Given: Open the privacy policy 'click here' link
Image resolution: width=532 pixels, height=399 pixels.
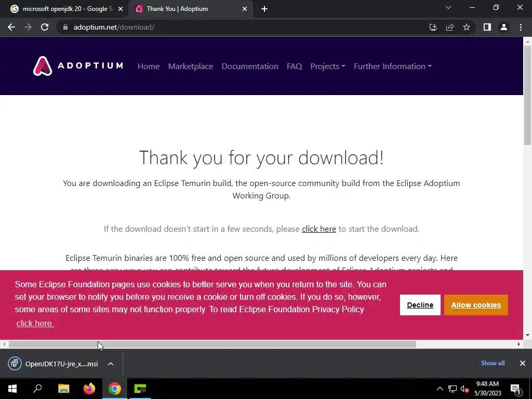Looking at the screenshot, I should [35, 323].
